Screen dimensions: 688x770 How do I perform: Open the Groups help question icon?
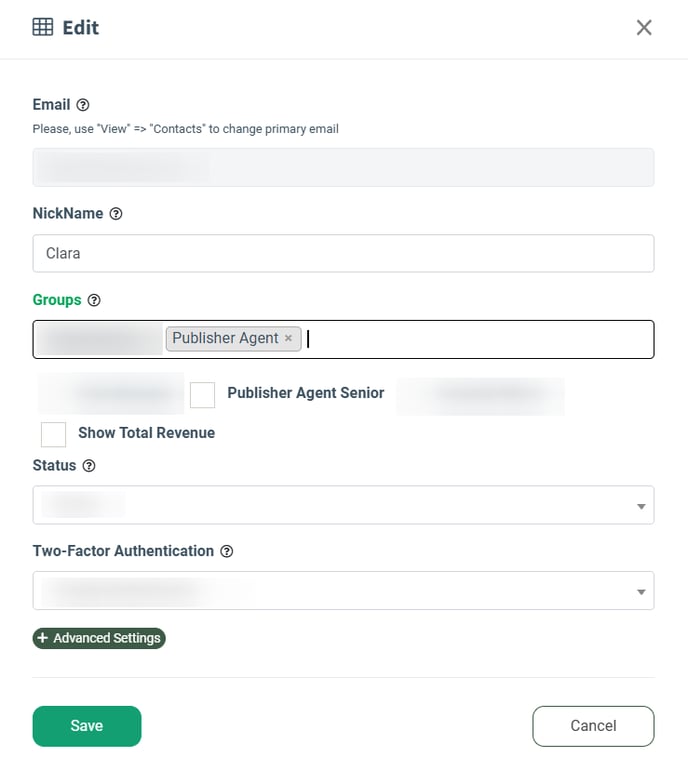(94, 300)
